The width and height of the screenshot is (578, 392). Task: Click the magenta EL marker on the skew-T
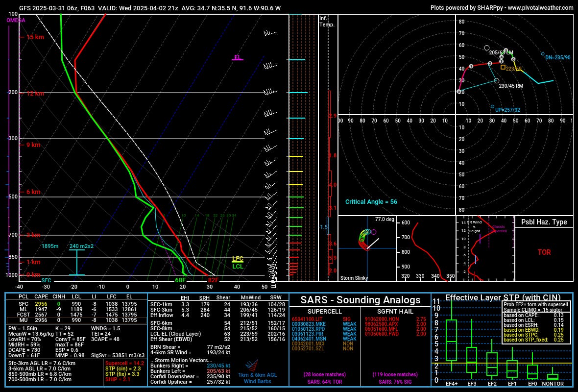pyautogui.click(x=238, y=57)
